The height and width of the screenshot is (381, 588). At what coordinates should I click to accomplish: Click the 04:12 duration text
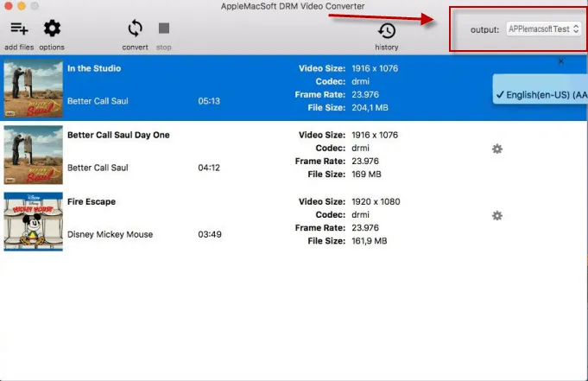coord(210,168)
